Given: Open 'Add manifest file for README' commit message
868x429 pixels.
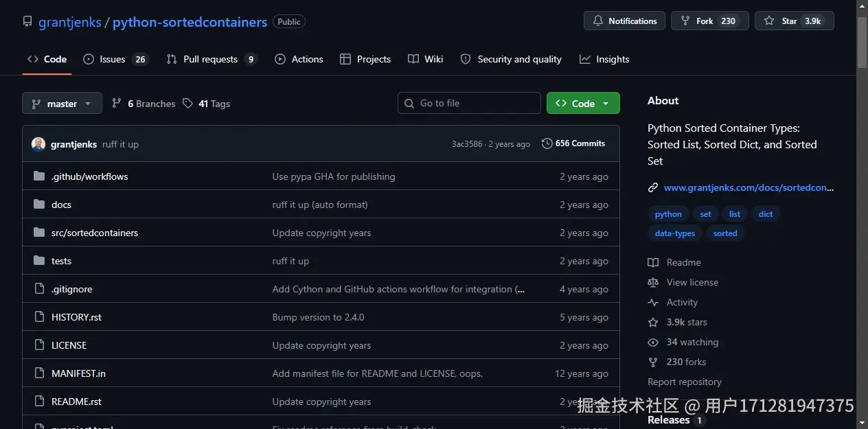Looking at the screenshot, I should point(377,373).
